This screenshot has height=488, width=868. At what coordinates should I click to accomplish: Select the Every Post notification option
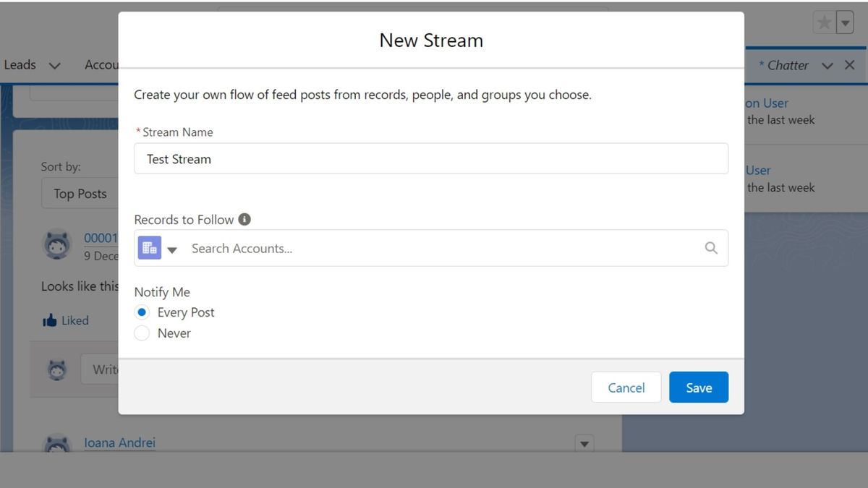coord(142,312)
